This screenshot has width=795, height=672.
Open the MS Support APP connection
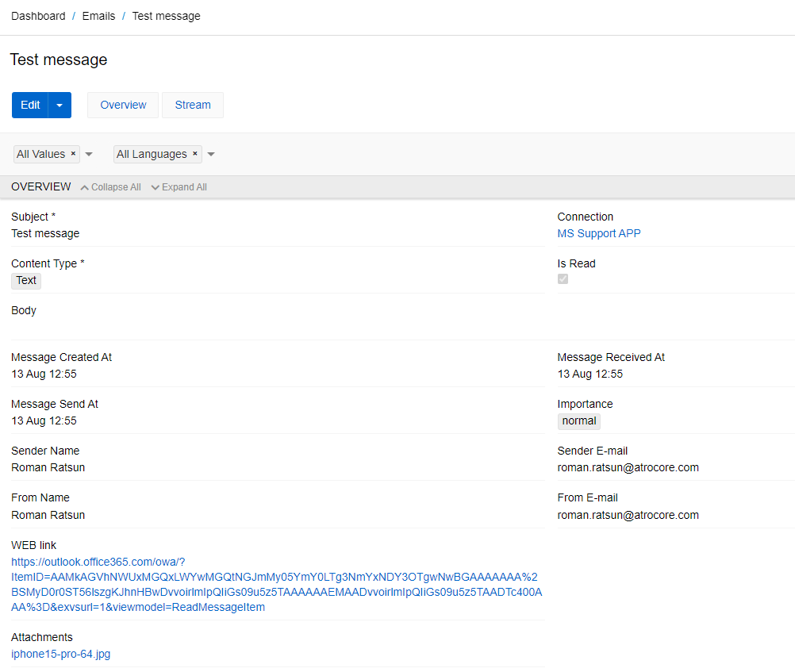pos(599,233)
